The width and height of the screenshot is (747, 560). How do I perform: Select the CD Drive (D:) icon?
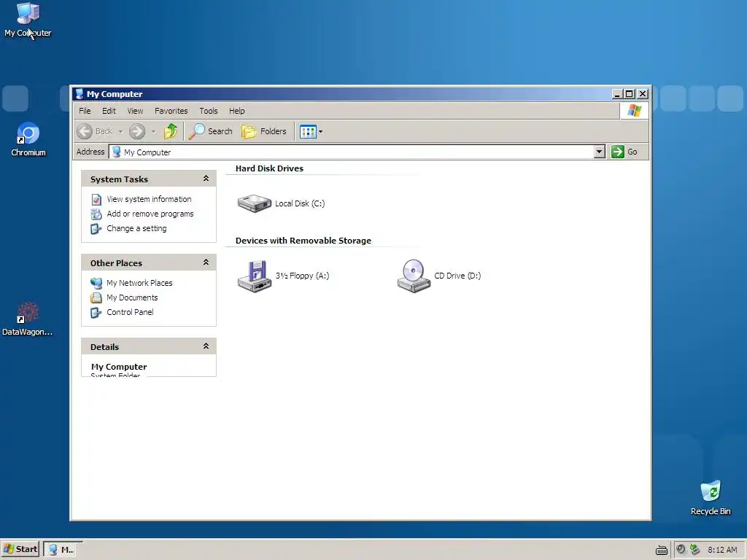coord(414,276)
